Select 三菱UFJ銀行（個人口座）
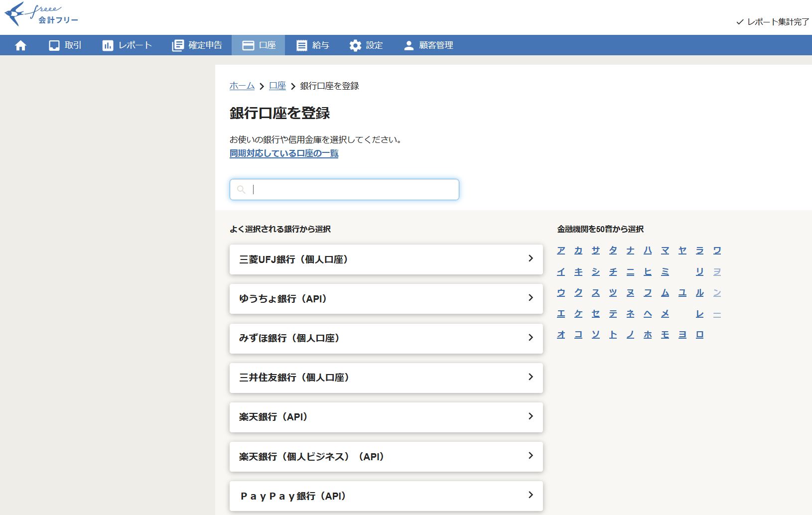 [386, 259]
